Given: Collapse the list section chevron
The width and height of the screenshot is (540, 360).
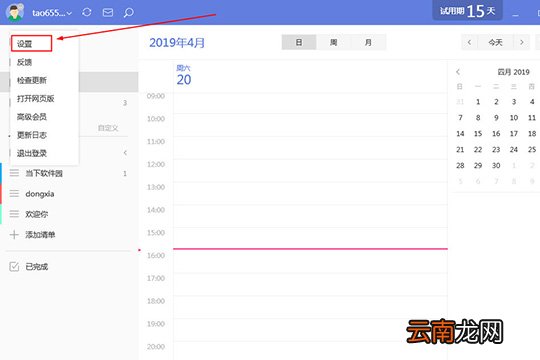Looking at the screenshot, I should pyautogui.click(x=125, y=153).
